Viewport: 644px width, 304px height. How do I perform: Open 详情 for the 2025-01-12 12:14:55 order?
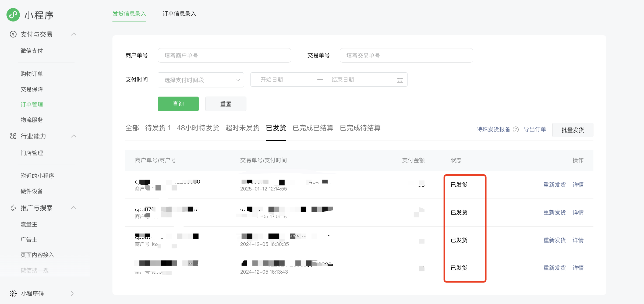click(578, 185)
